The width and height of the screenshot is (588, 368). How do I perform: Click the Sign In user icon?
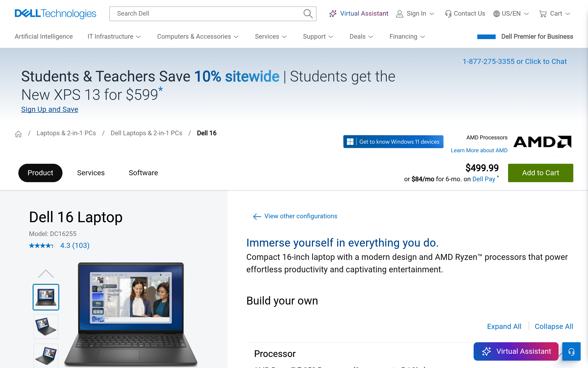coord(399,14)
